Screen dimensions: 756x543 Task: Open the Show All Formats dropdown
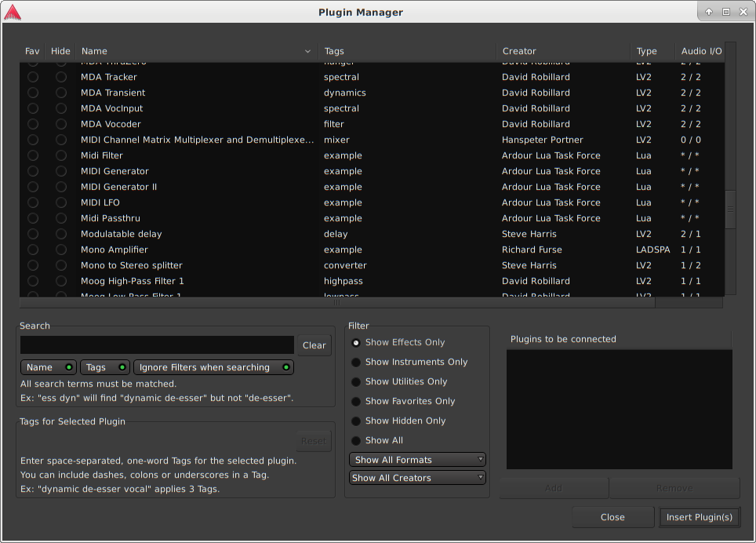coord(417,460)
